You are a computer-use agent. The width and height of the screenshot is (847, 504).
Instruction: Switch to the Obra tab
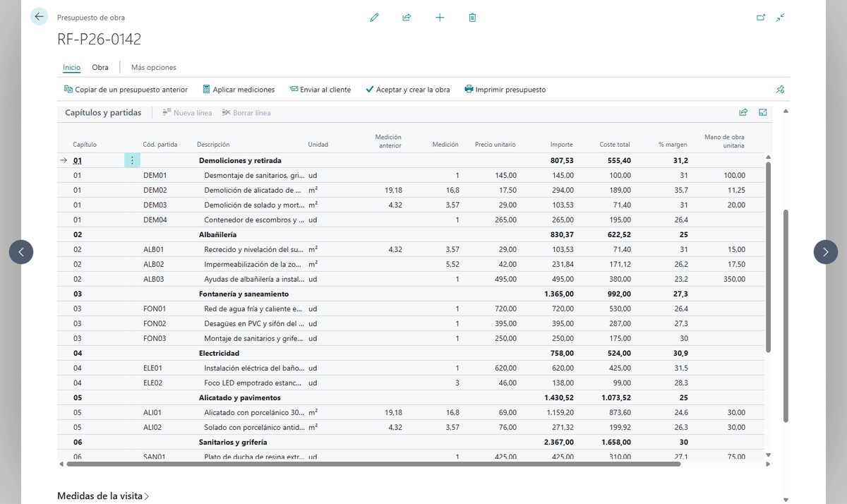(100, 68)
